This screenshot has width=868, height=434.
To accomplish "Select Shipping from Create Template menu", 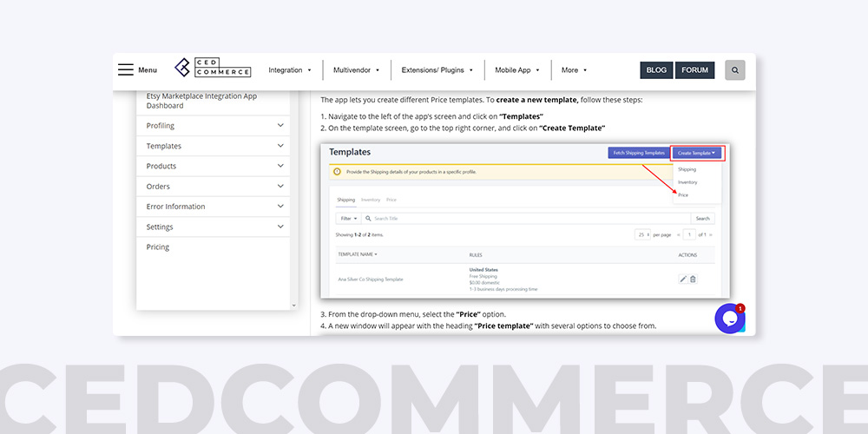I will (x=687, y=169).
